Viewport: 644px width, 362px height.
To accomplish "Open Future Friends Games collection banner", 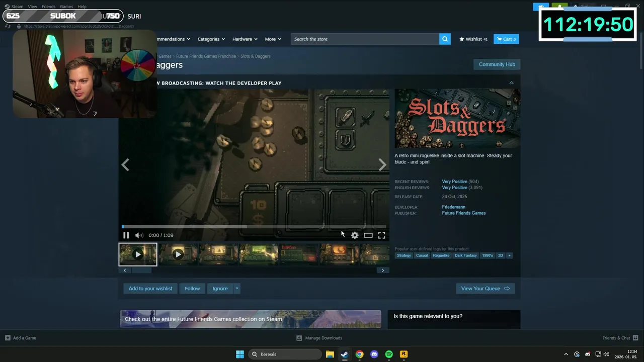I will click(251, 319).
